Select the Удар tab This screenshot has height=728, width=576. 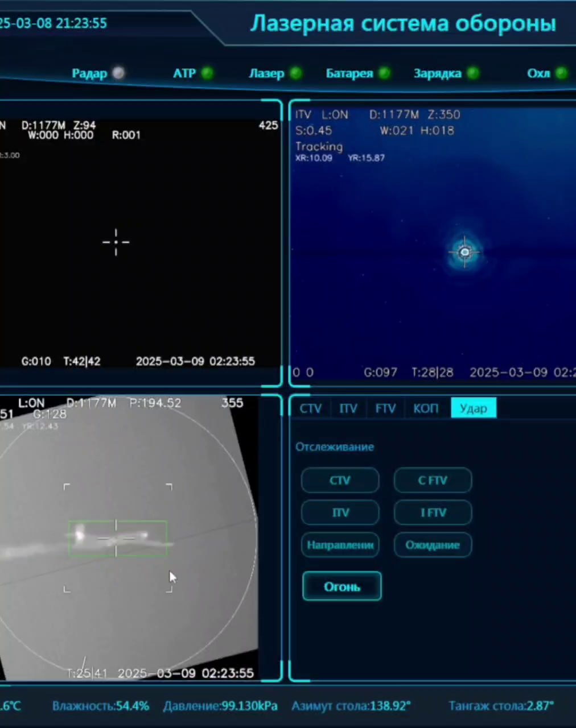[x=474, y=408]
